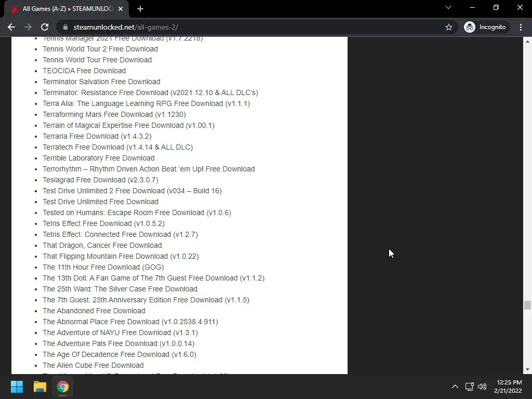Go back to the previous page
The height and width of the screenshot is (399, 532).
(x=11, y=27)
